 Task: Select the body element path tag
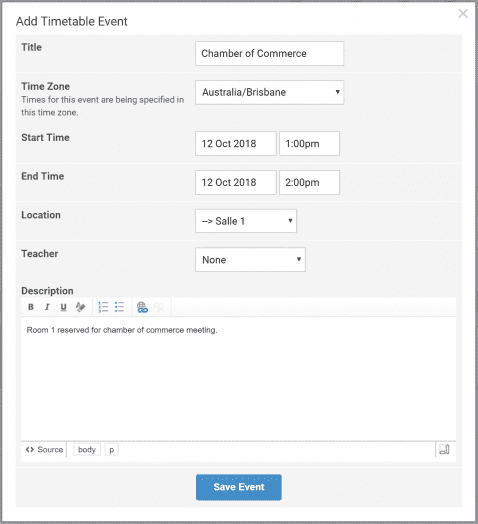coord(87,449)
